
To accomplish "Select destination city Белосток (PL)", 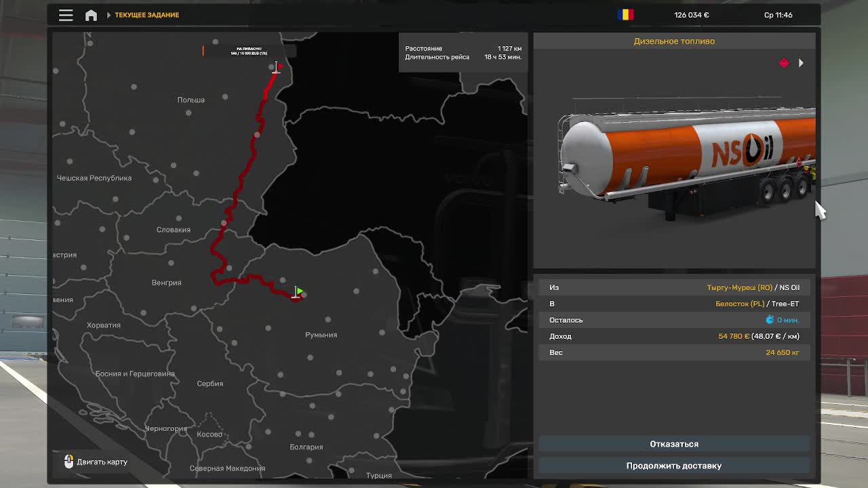I will pos(740,304).
